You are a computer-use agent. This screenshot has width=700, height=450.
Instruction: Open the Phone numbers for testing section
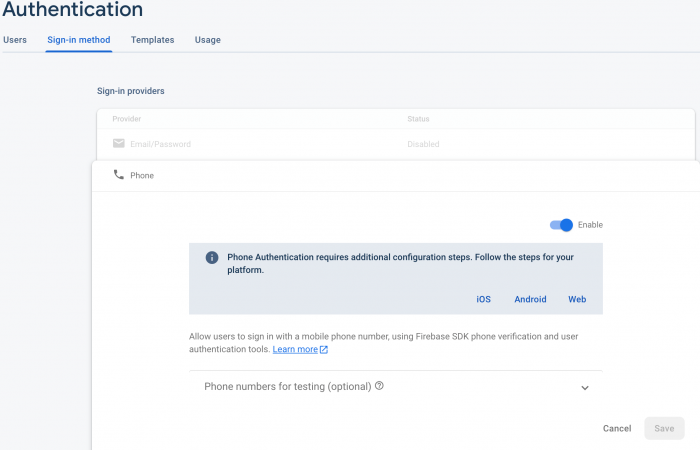pyautogui.click(x=288, y=386)
